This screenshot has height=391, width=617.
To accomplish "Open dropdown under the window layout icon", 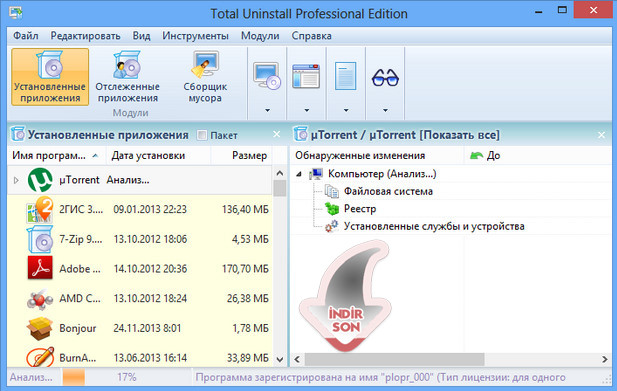I will click(x=307, y=111).
